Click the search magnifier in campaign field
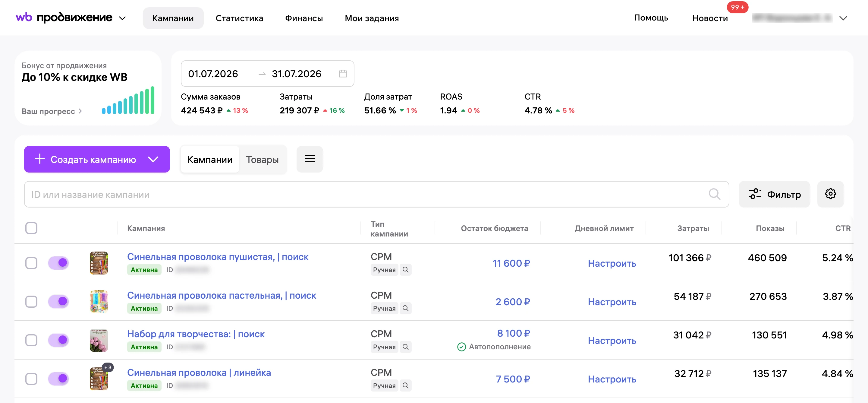This screenshot has width=868, height=403. click(x=714, y=194)
